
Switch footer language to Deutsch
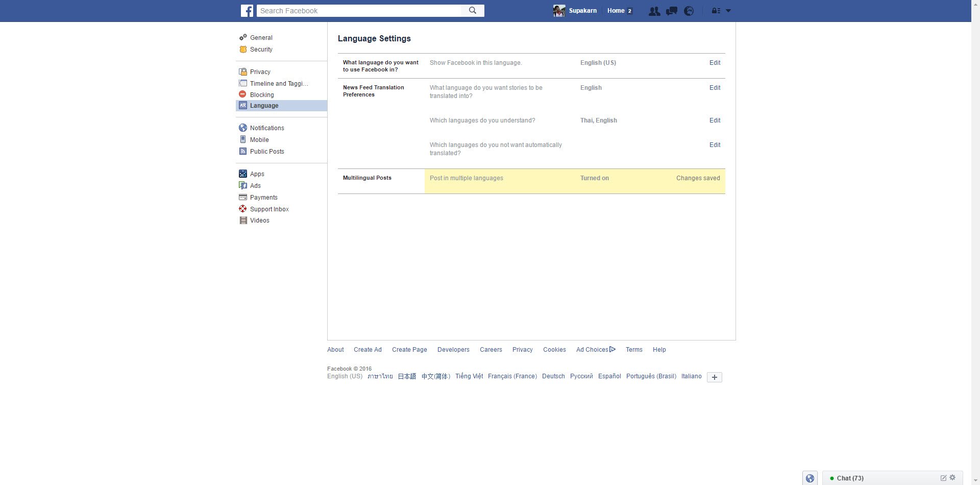coord(553,376)
